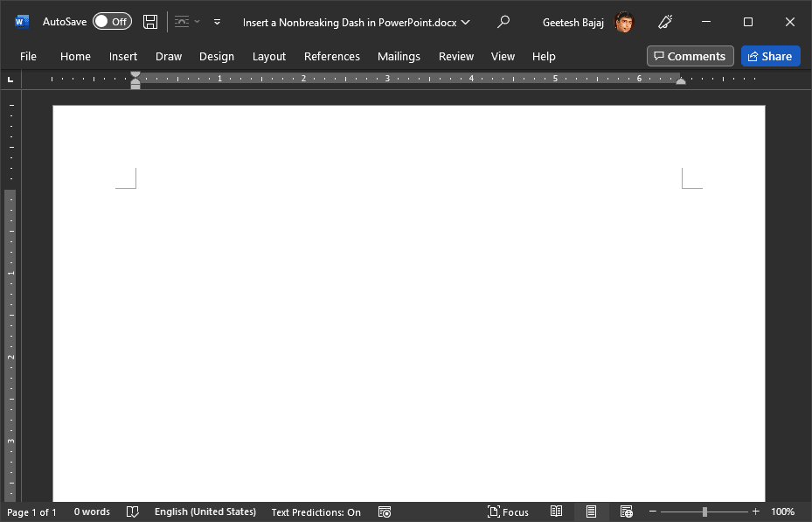The width and height of the screenshot is (812, 522).
Task: Open the Mailings ribbon tab
Action: click(x=399, y=56)
